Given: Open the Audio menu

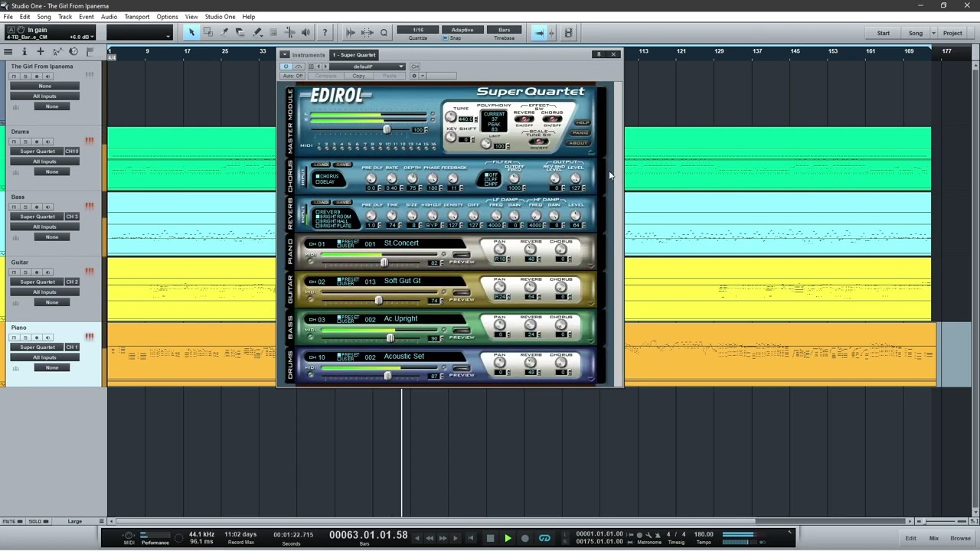Looking at the screenshot, I should pyautogui.click(x=109, y=17).
